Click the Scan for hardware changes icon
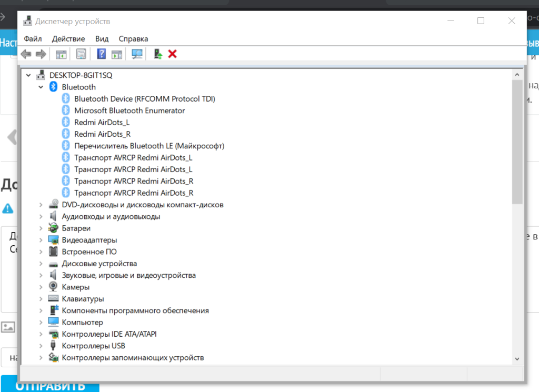 136,54
